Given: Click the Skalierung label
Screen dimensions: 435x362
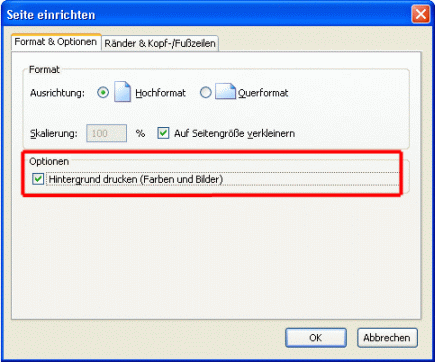Looking at the screenshot, I should click(54, 134).
